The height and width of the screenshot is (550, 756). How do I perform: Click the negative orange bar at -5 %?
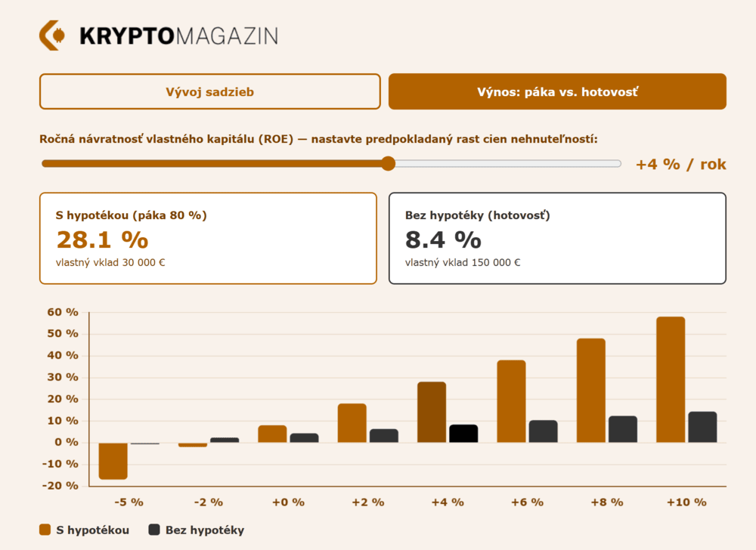(113, 461)
